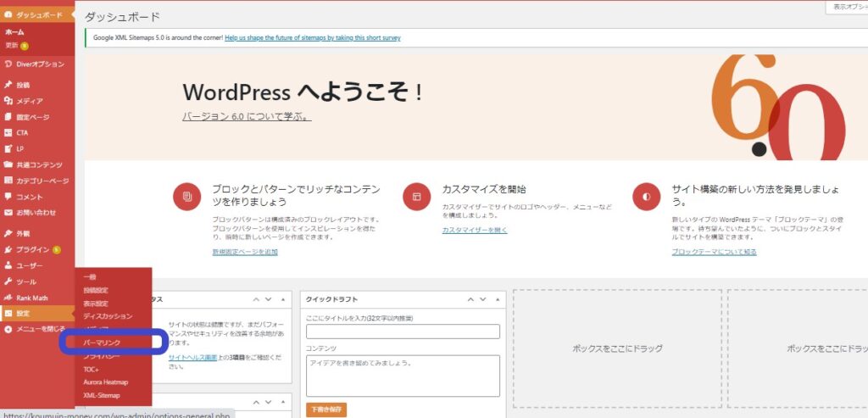Open the Diver Options menu icon
The width and height of the screenshot is (868, 418).
[8, 64]
